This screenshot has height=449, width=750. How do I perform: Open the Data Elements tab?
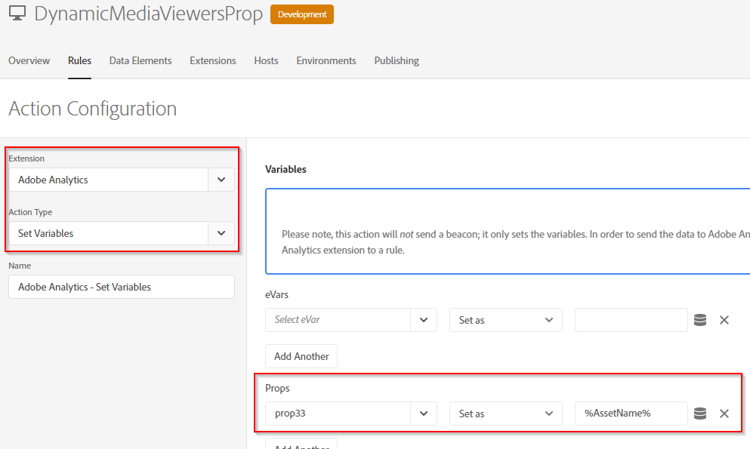(x=140, y=61)
